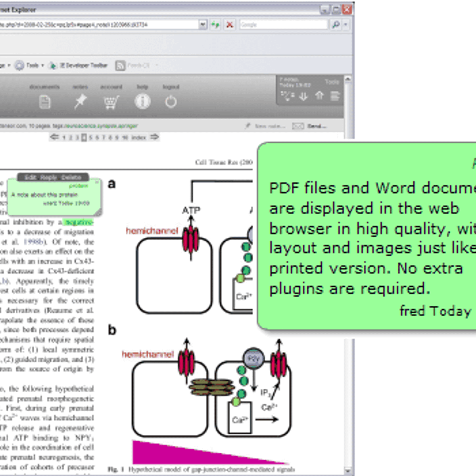Click the New note link
The image size is (476, 476).
coord(270,126)
